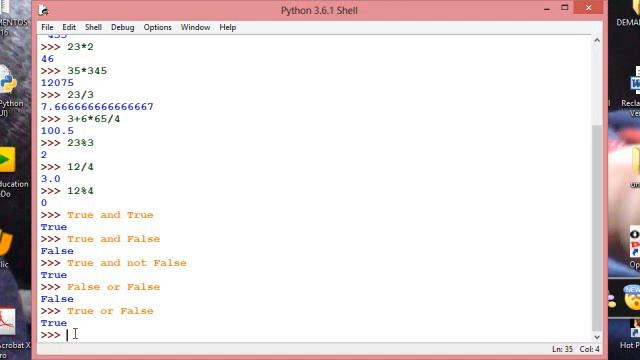Open the Options menu

coord(157,27)
